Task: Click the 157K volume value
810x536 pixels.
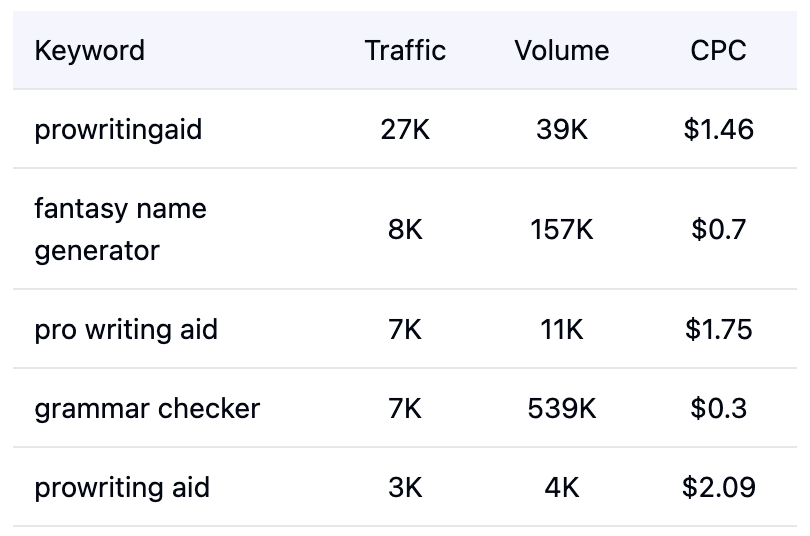Action: (x=561, y=230)
